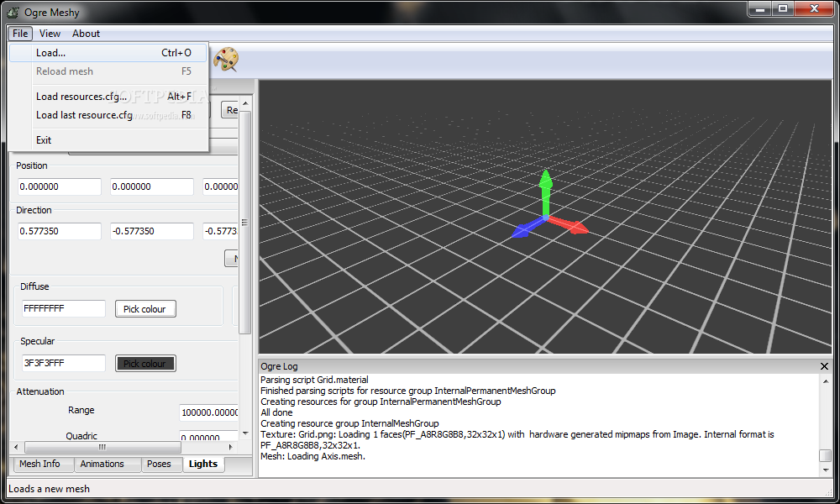The image size is (840, 504).
Task: Choose Exit from the File menu
Action: point(108,140)
